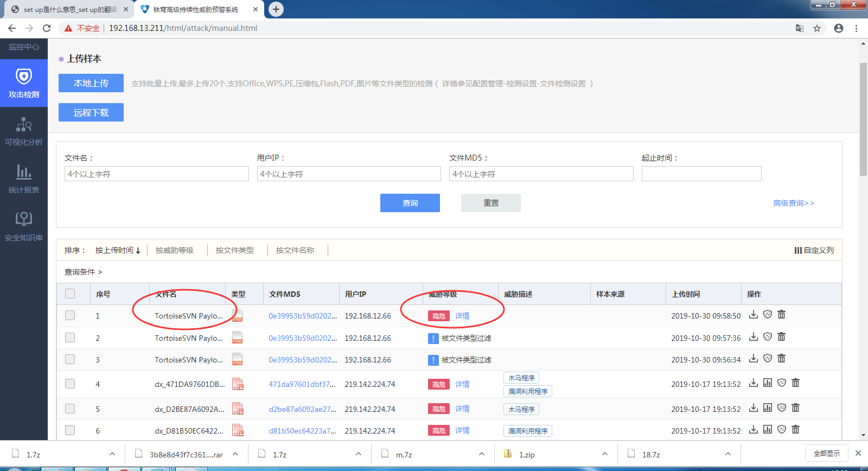Expand 高级查询 advanced search options

coord(794,203)
